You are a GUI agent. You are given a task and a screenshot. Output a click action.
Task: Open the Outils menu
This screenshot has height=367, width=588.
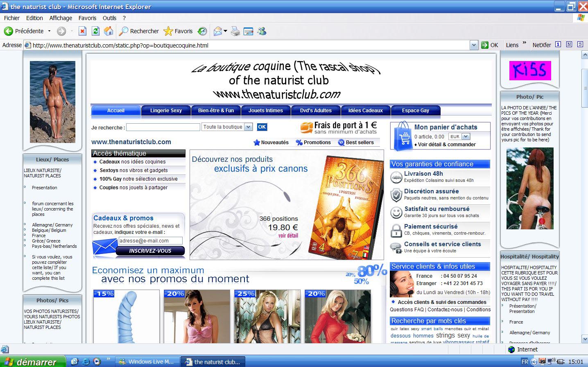click(109, 18)
